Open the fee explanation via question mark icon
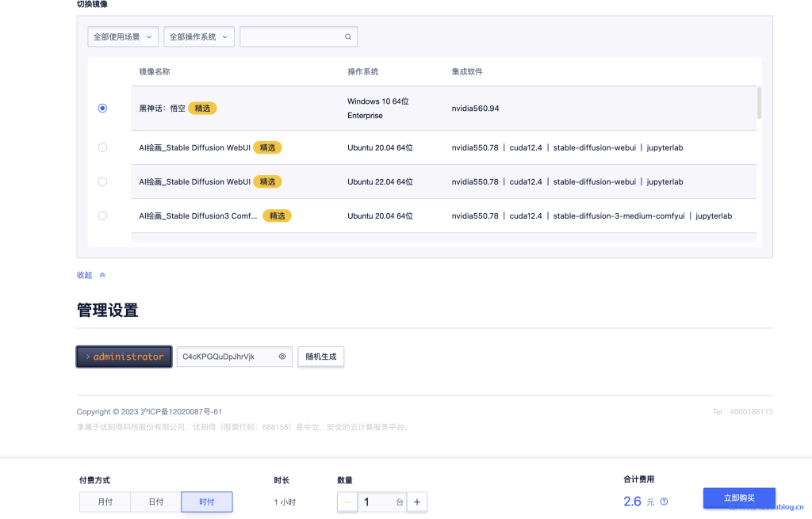The height and width of the screenshot is (519, 812). click(664, 502)
